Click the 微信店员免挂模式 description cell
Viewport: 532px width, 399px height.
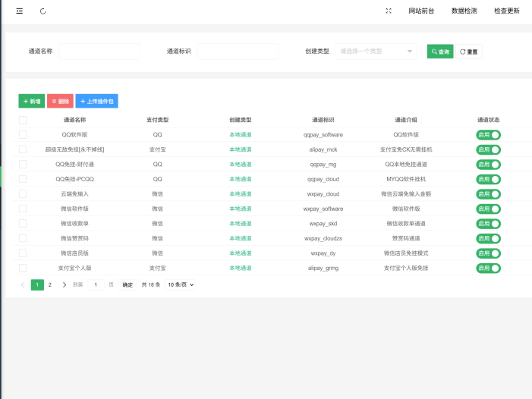click(406, 253)
